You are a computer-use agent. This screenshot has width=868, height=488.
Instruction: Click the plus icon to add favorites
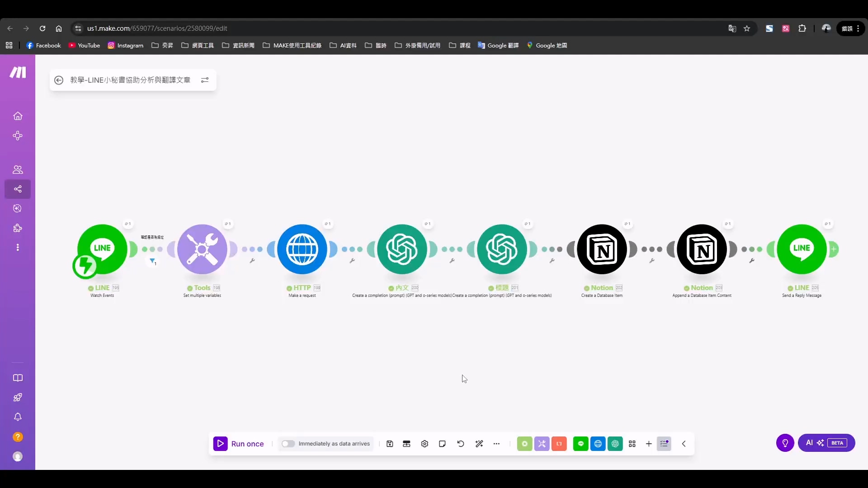pos(649,444)
